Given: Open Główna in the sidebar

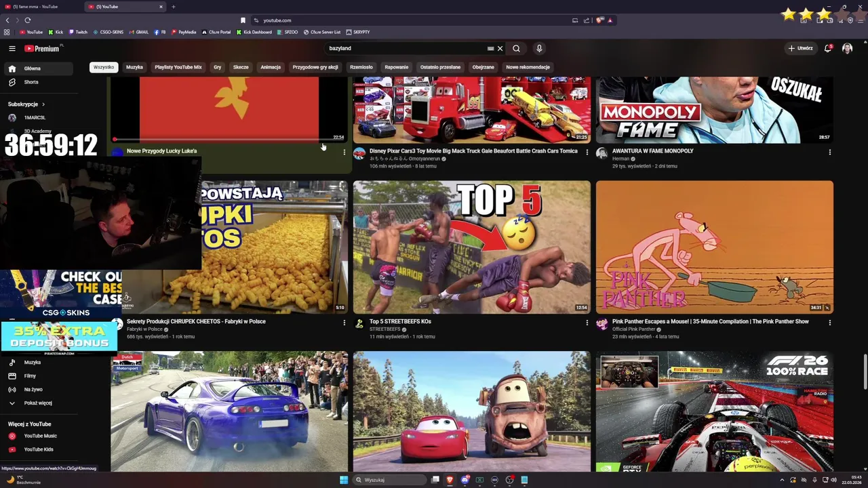Looking at the screenshot, I should [x=38, y=68].
